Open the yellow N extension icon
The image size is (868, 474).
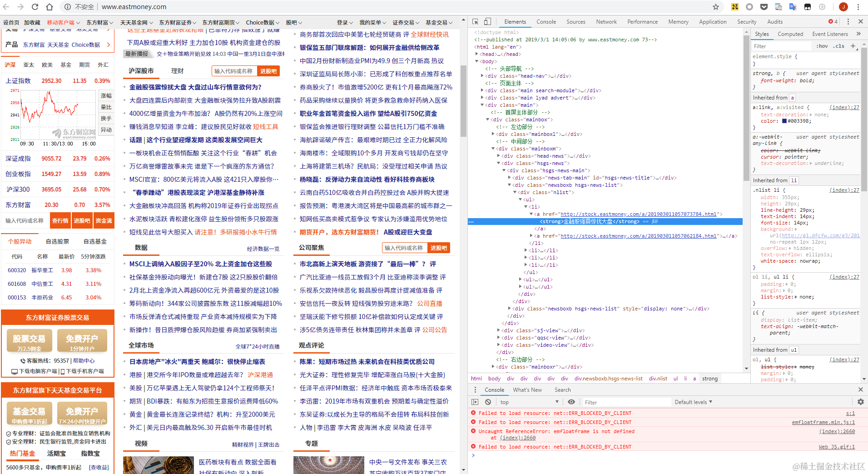[x=734, y=7]
